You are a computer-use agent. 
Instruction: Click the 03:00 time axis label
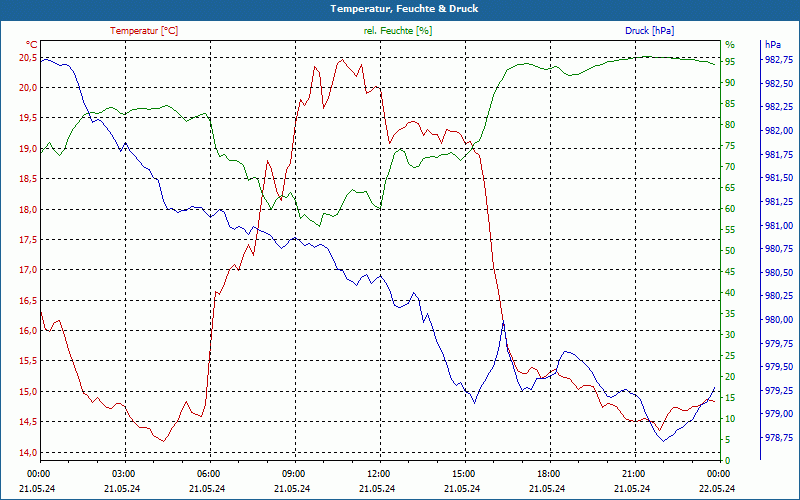pyautogui.click(x=122, y=473)
